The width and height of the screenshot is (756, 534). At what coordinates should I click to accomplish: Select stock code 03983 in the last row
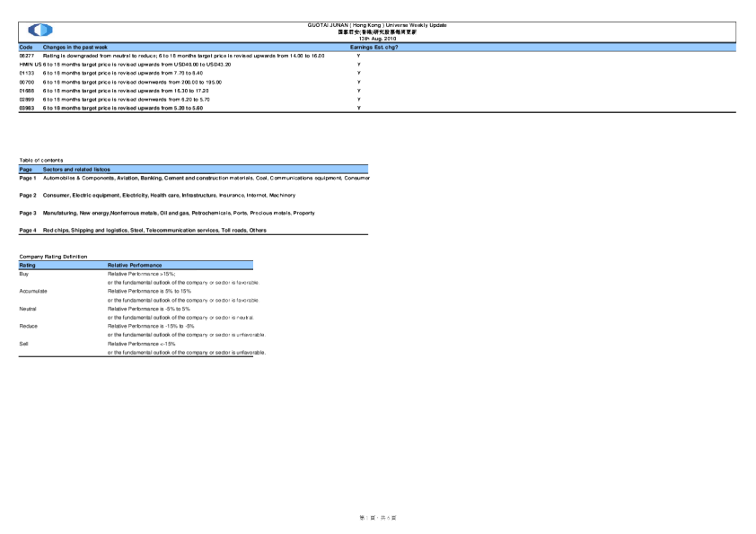[26, 107]
